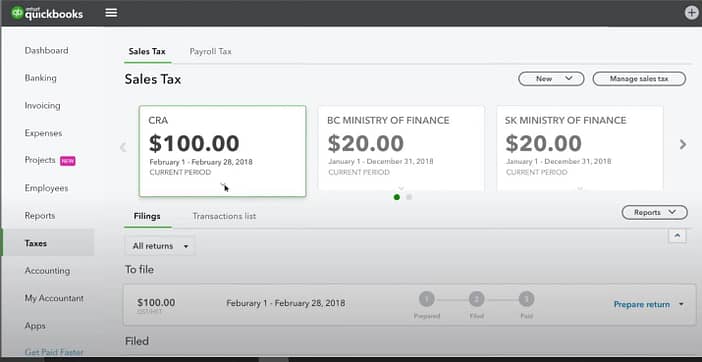Open Banking in the sidebar
This screenshot has height=362, width=702.
tap(41, 78)
